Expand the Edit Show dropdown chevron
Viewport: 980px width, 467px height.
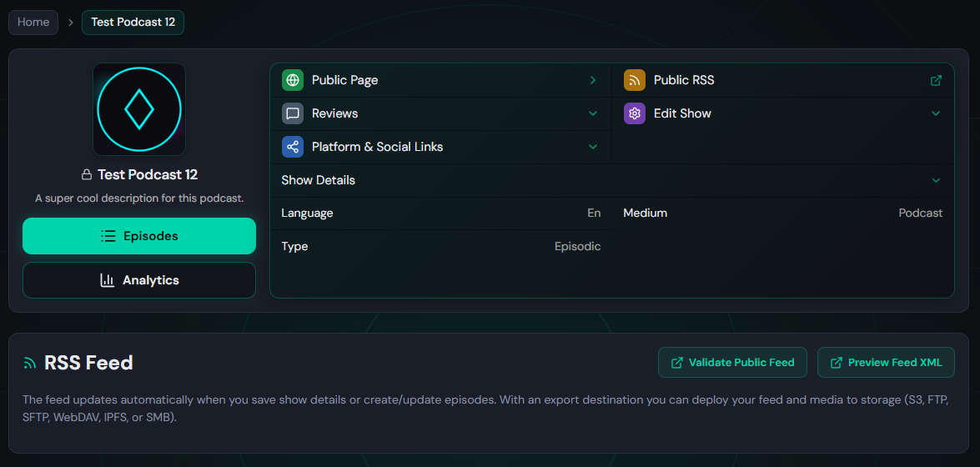tap(936, 113)
